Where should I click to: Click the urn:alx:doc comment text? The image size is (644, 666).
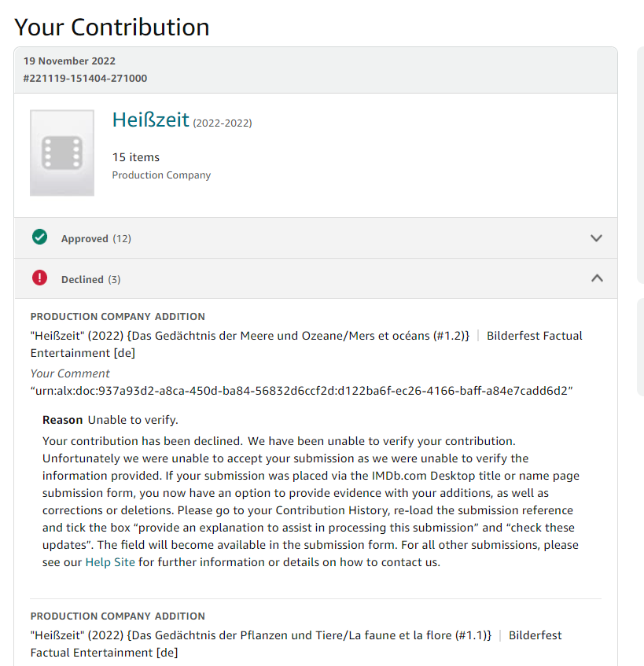coord(301,391)
